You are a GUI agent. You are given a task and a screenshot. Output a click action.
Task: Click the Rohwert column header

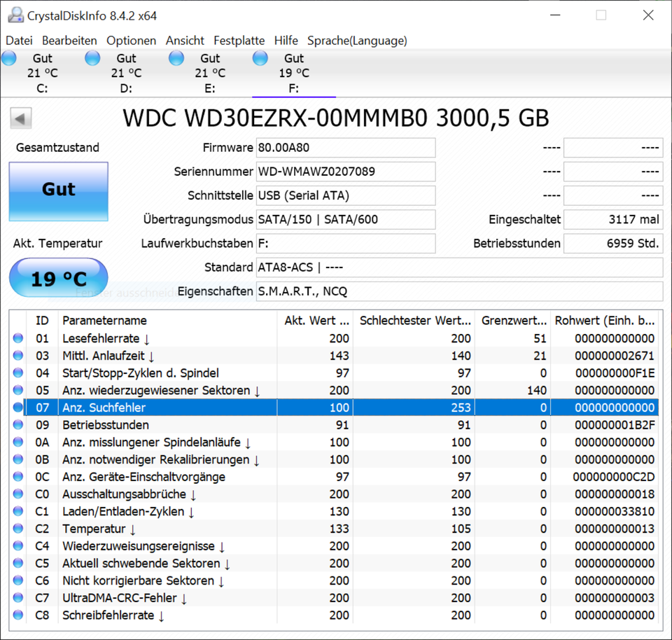point(605,320)
